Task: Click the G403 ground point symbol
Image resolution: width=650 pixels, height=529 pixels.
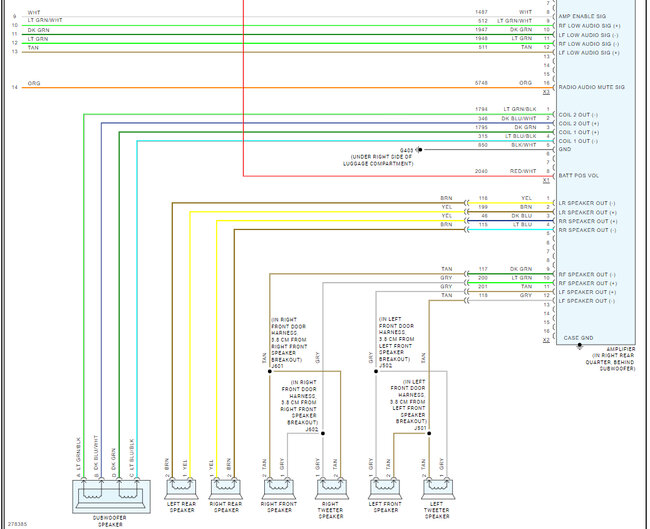Action: pyautogui.click(x=419, y=150)
